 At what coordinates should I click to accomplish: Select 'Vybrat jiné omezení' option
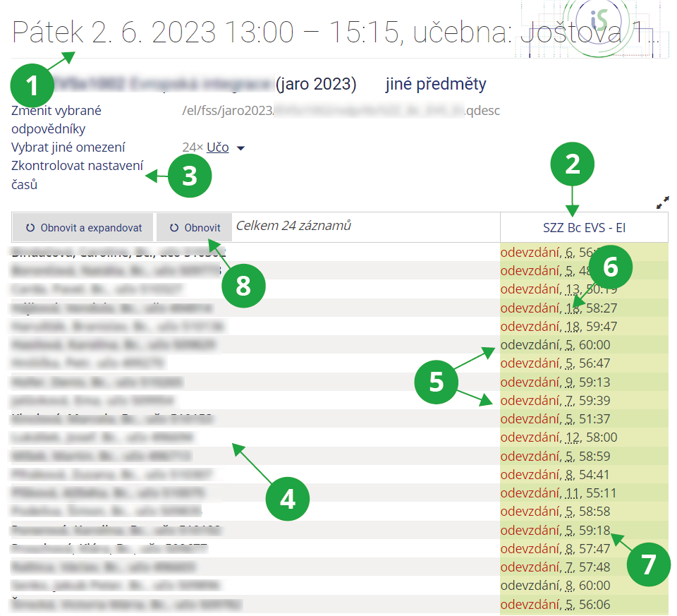[68, 147]
